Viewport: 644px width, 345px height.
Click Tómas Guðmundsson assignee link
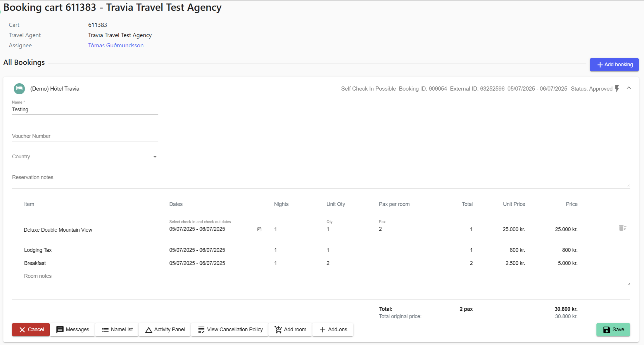click(116, 45)
